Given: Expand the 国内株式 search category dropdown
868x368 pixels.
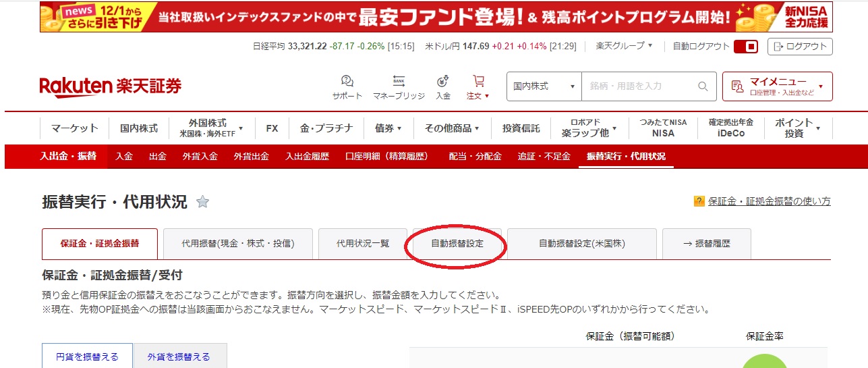Looking at the screenshot, I should (x=544, y=86).
